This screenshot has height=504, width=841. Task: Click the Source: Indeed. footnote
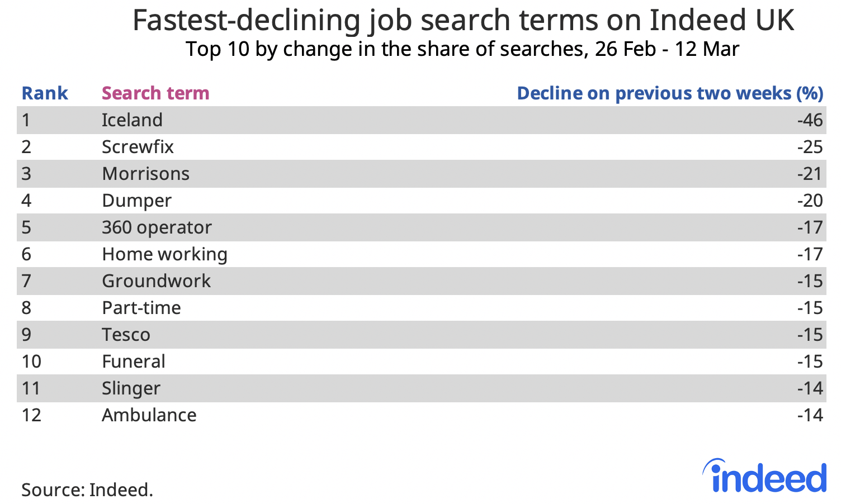87,490
